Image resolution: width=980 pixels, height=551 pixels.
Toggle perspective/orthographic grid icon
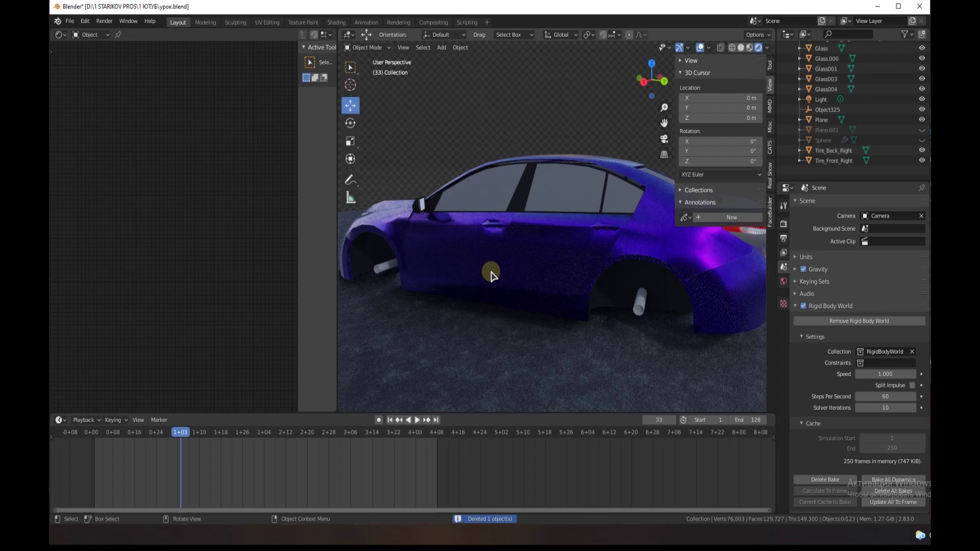(664, 154)
